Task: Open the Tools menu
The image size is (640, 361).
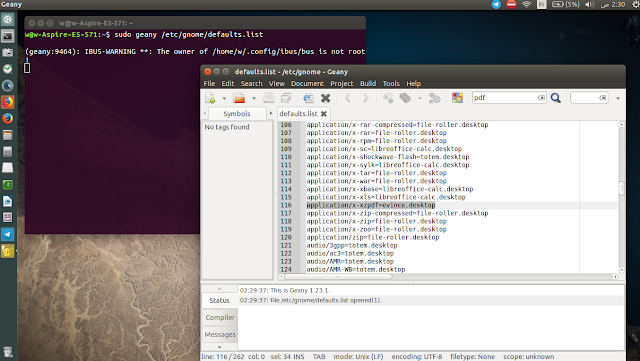Action: [391, 83]
